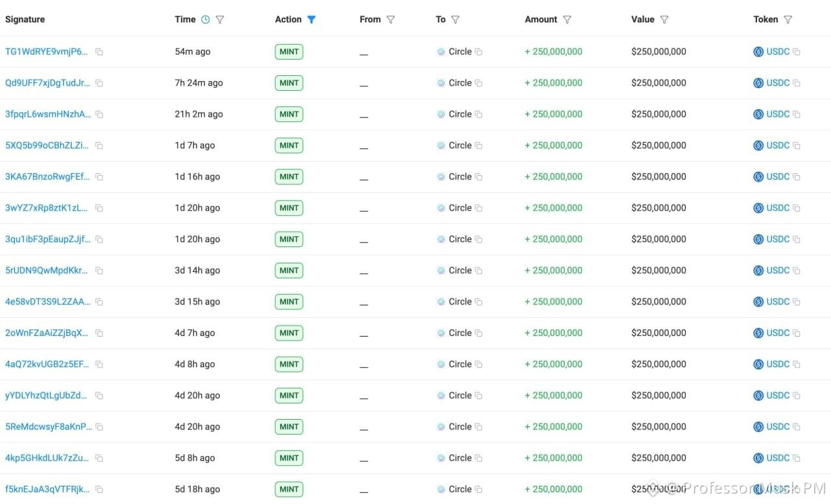Click amount + 250,000,000 in 4d 7h row
Image resolution: width=831 pixels, height=504 pixels.
pyautogui.click(x=554, y=333)
